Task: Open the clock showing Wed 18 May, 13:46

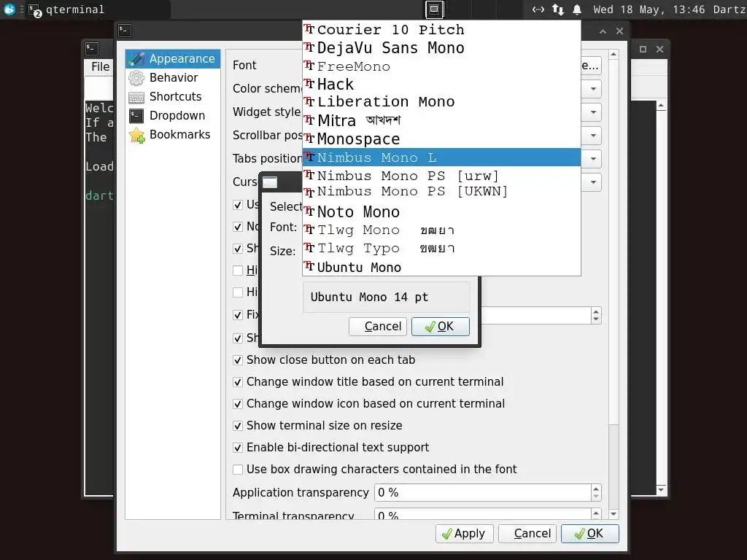Action: click(649, 9)
